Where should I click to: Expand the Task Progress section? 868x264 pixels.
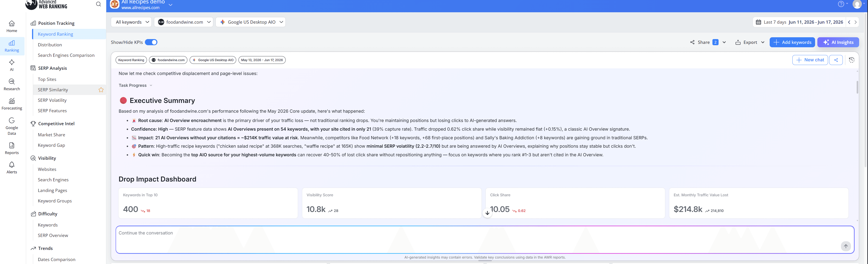point(135,85)
